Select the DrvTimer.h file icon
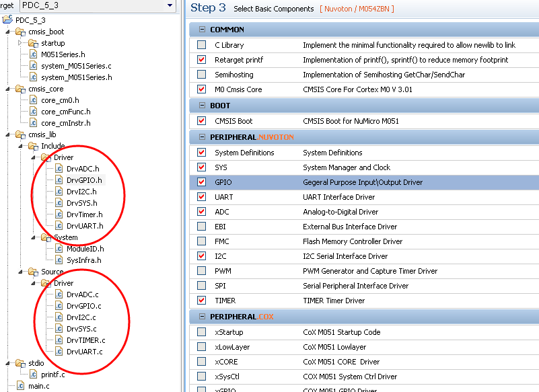 (x=59, y=214)
